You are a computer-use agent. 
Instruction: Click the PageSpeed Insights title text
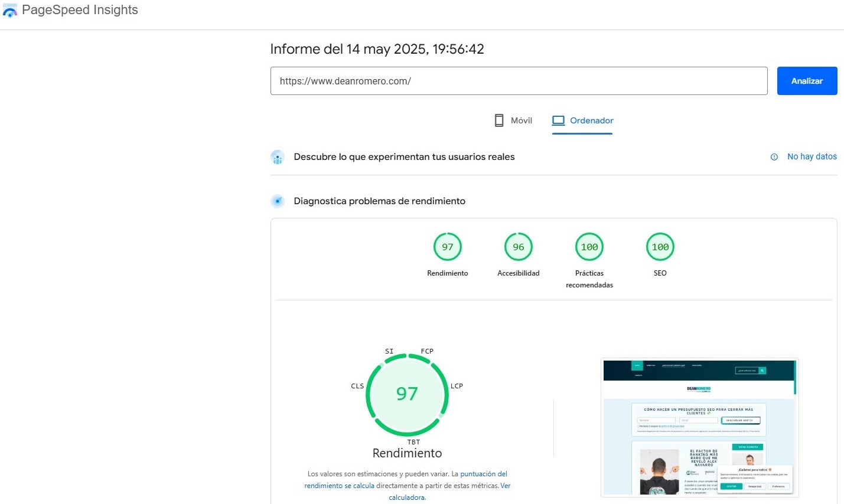coord(80,10)
